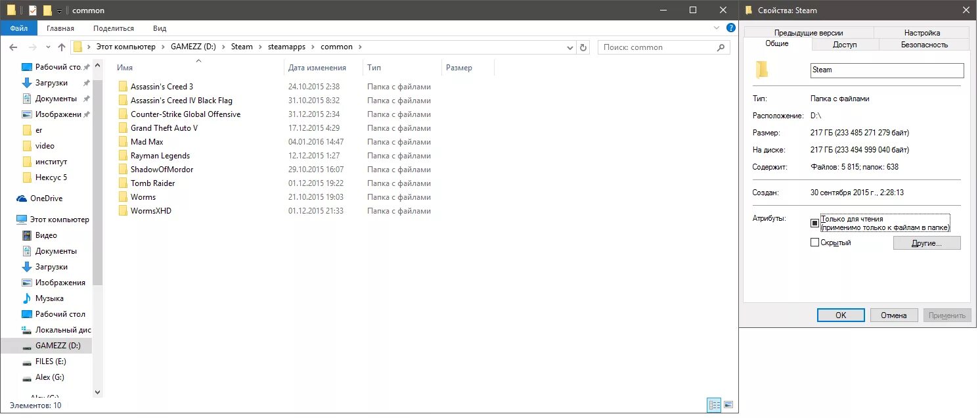Screen dimensions: 980x418
Task: Click the back navigation arrow
Action: tap(14, 47)
